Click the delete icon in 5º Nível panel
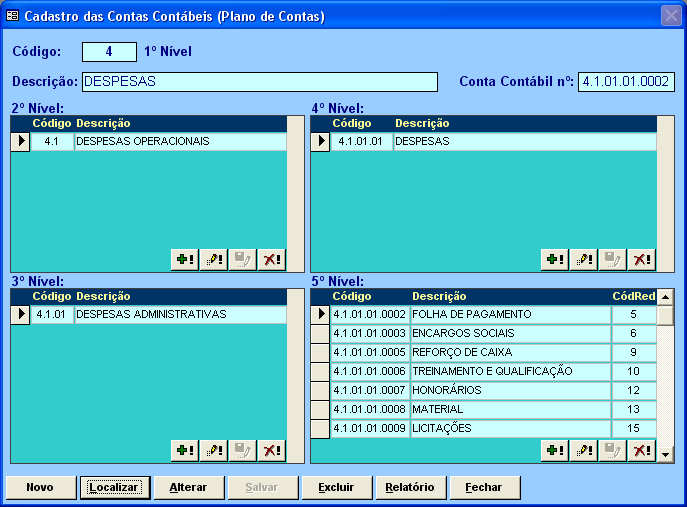 [641, 451]
